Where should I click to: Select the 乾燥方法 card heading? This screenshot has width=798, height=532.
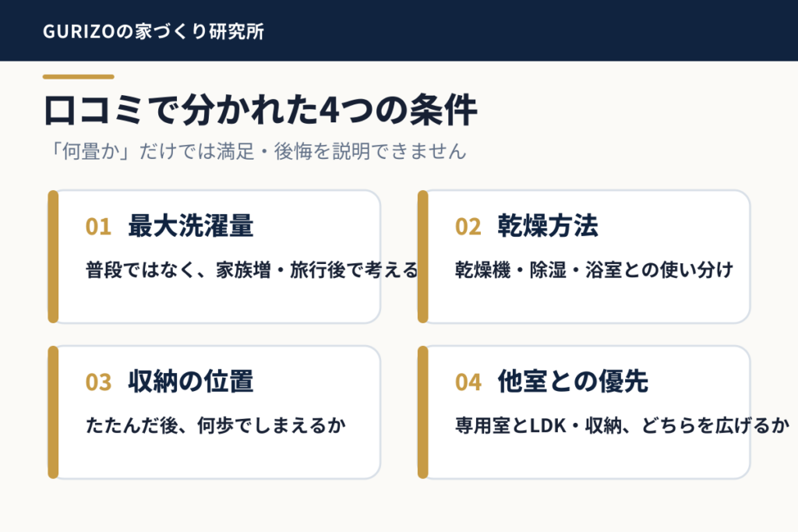pos(548,226)
